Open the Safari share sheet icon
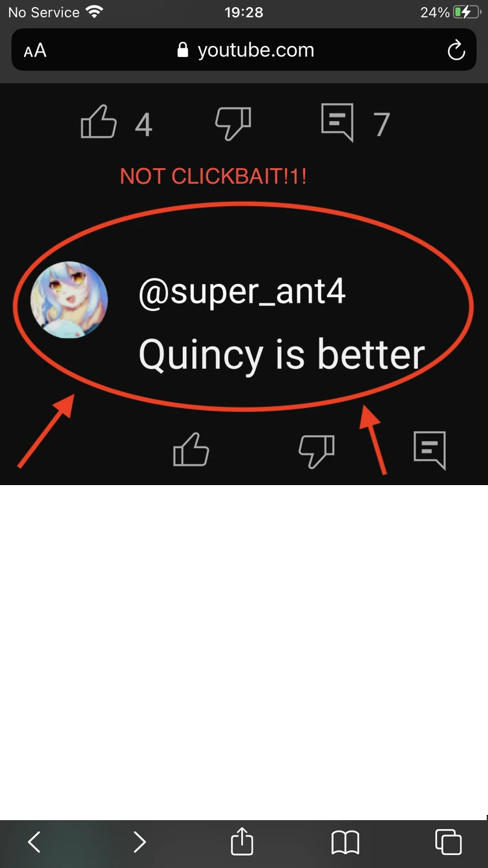 (x=241, y=841)
